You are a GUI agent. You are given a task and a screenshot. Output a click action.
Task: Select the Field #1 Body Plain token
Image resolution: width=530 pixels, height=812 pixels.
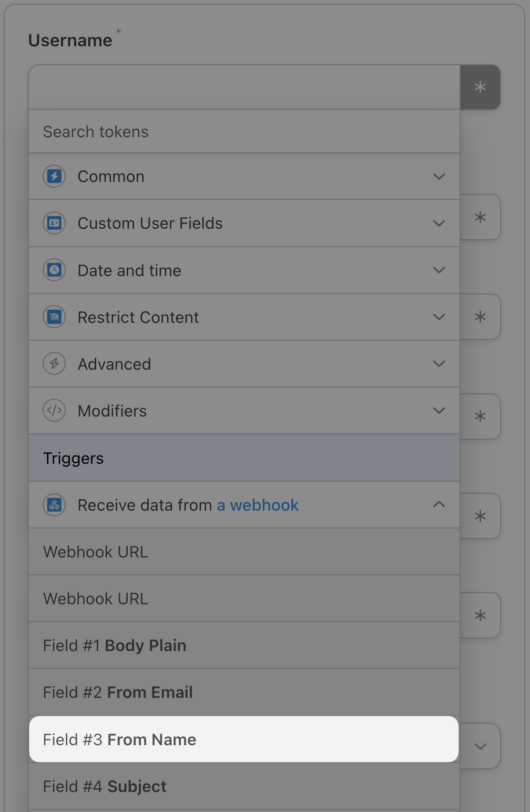click(244, 645)
